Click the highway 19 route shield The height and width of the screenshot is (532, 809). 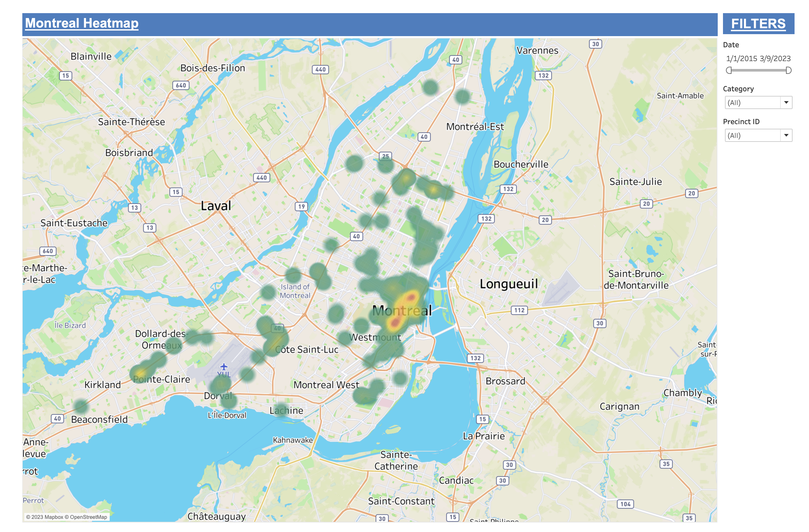click(301, 206)
